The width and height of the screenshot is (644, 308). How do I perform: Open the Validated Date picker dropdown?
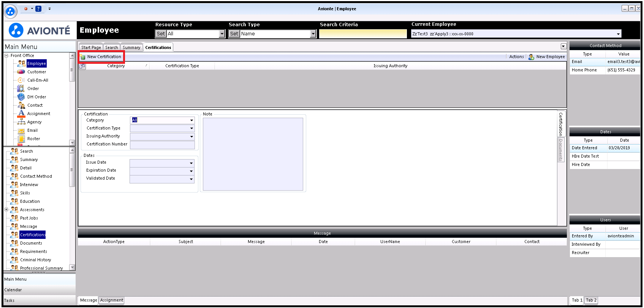[191, 179]
